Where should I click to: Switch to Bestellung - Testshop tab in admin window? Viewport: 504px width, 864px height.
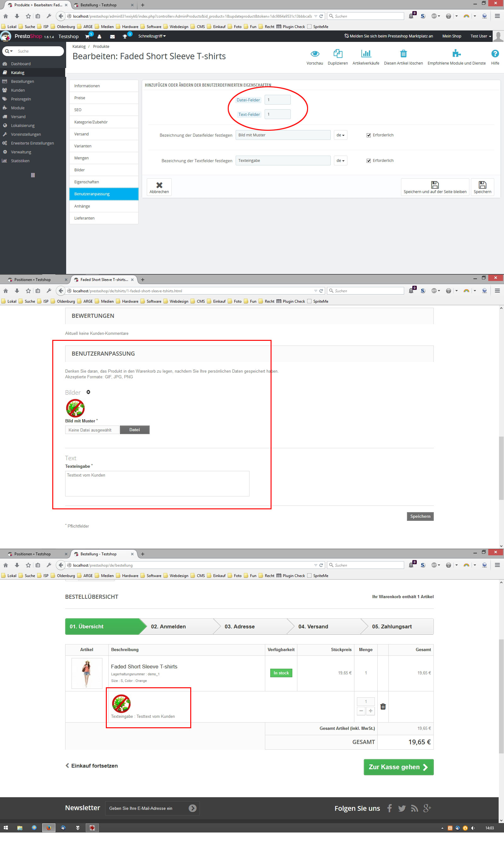coord(104,5)
